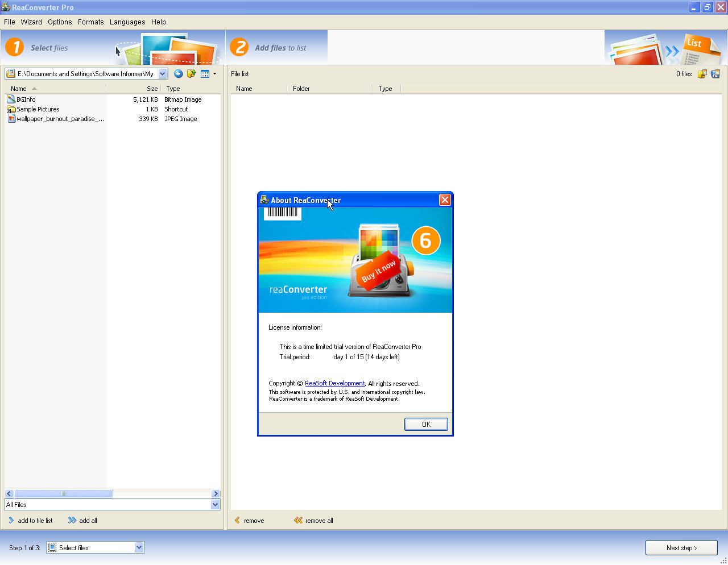
Task: Click the view mode grid icon
Action: tap(205, 73)
